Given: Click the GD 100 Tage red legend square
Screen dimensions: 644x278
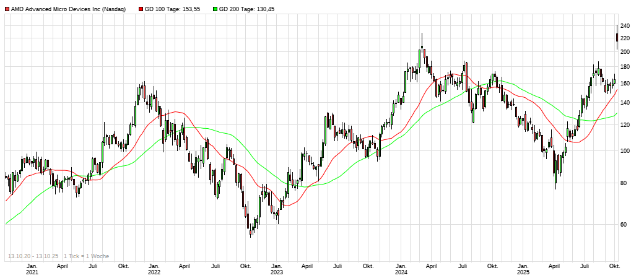Looking at the screenshot, I should click(141, 9).
